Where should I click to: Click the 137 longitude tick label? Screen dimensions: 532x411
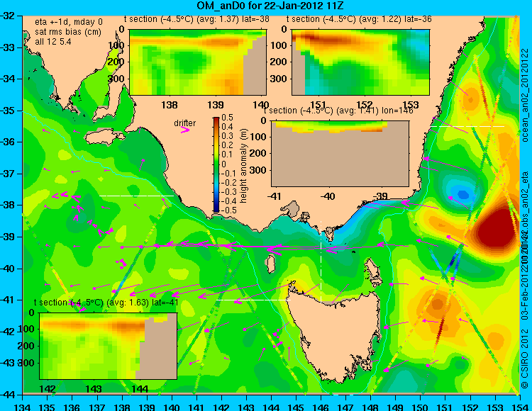point(96,407)
